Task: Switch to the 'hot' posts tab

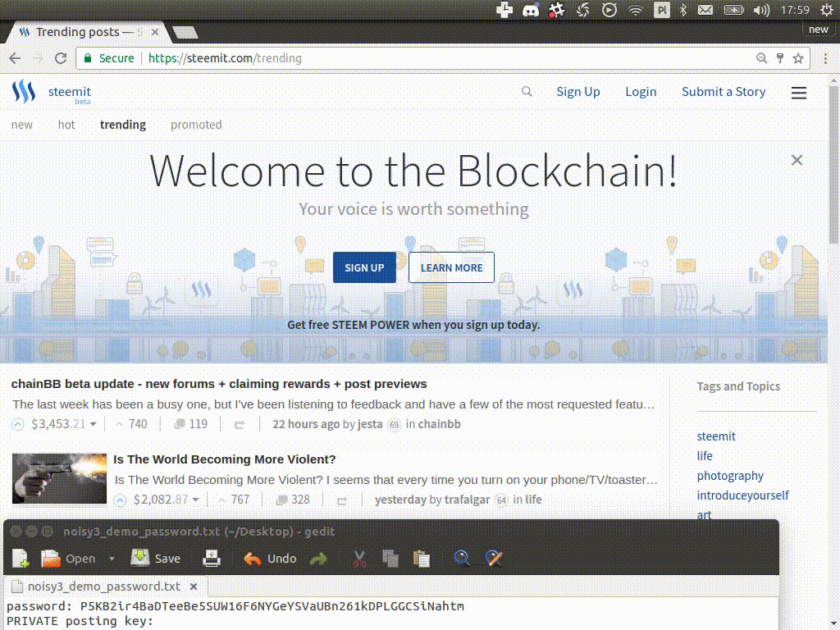Action: click(66, 125)
